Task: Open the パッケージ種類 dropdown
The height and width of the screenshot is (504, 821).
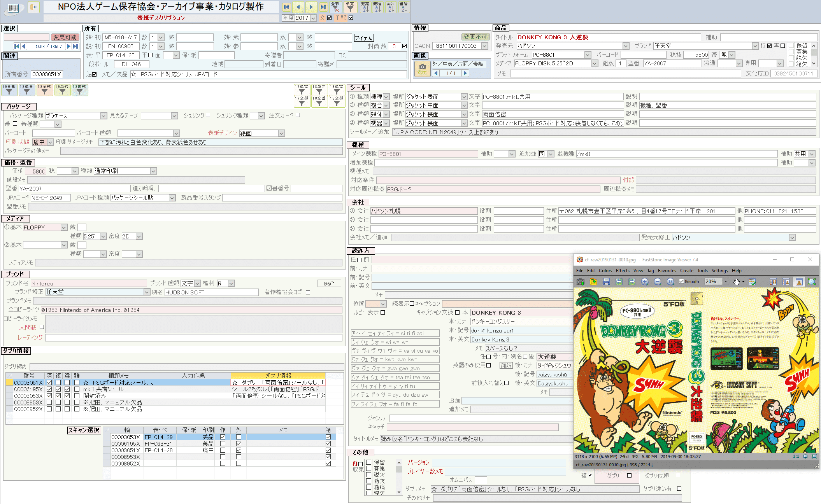Action: [x=104, y=116]
